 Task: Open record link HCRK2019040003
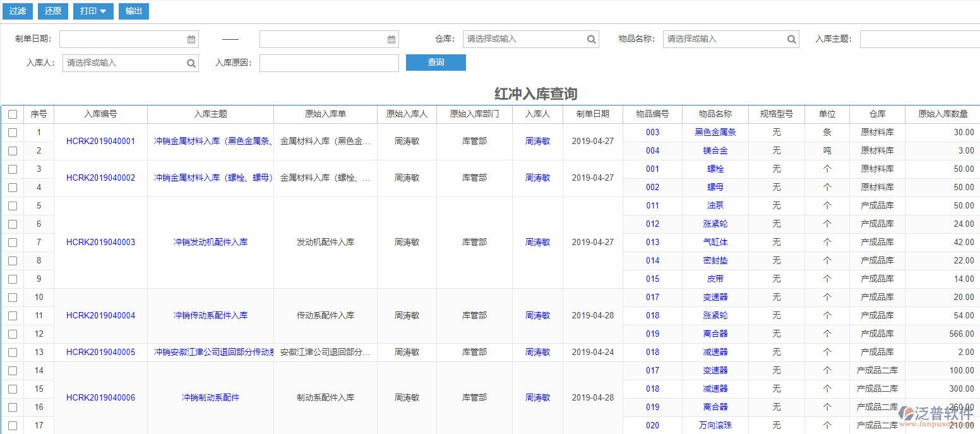(102, 242)
